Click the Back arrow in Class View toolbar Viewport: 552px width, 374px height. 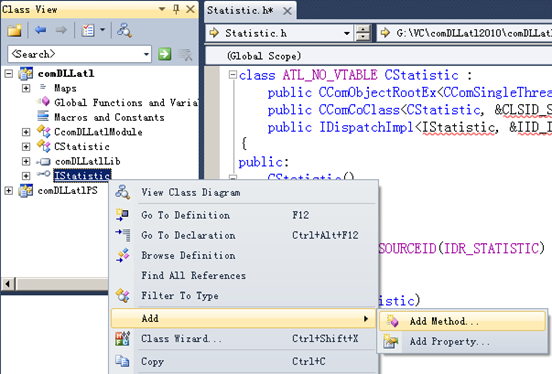41,30
